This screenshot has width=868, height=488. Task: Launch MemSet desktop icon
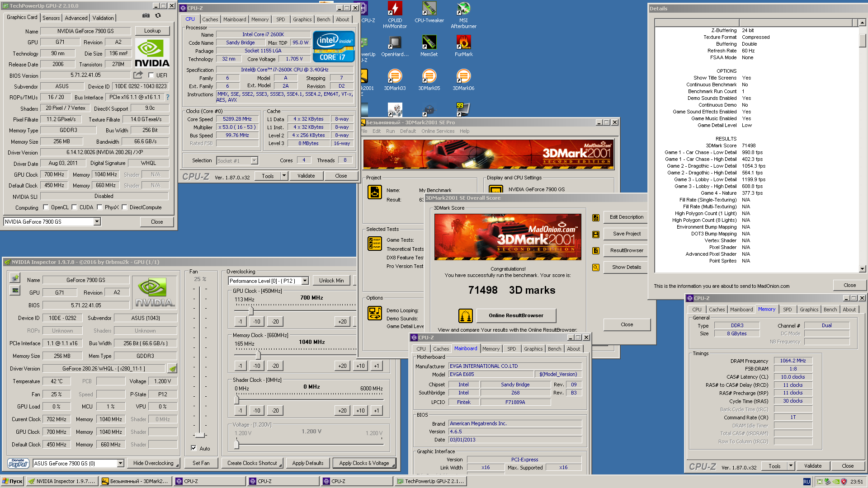[x=429, y=46]
